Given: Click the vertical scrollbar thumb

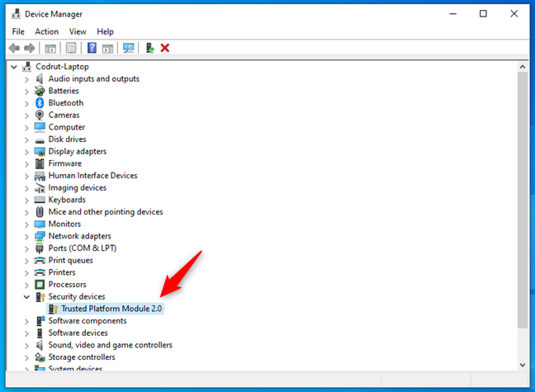Looking at the screenshot, I should click(x=523, y=200).
